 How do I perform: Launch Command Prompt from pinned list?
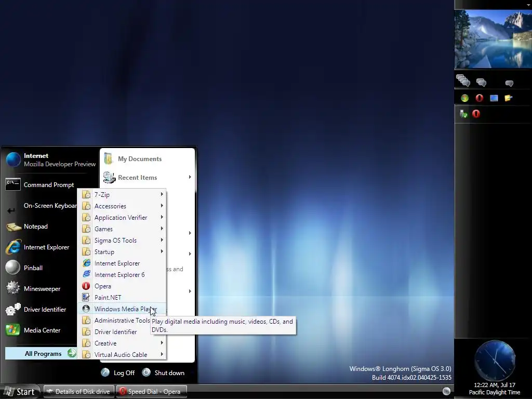[40, 185]
